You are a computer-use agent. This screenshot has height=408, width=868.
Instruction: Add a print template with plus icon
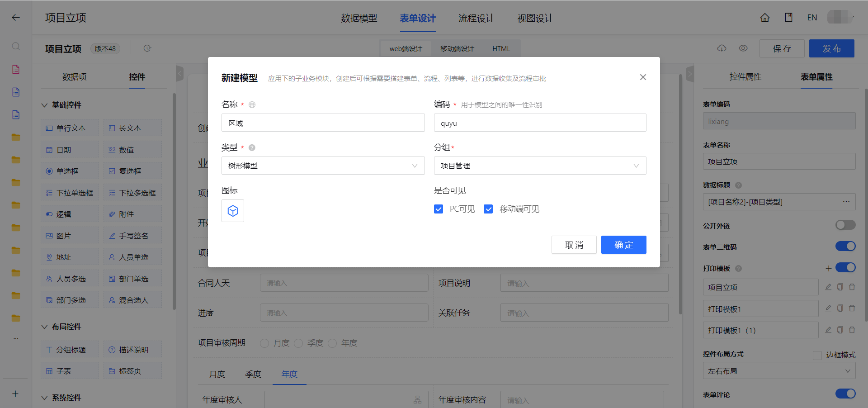click(x=829, y=268)
